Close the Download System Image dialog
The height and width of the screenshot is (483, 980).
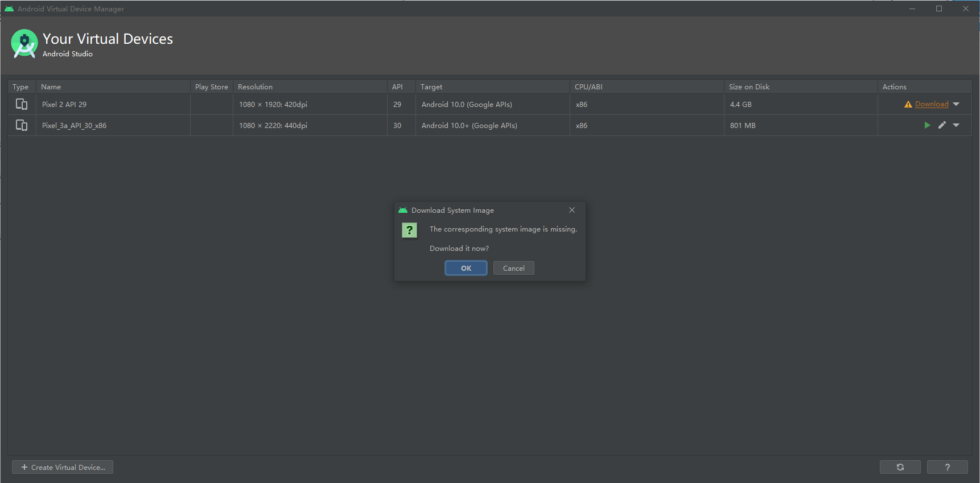pos(572,210)
